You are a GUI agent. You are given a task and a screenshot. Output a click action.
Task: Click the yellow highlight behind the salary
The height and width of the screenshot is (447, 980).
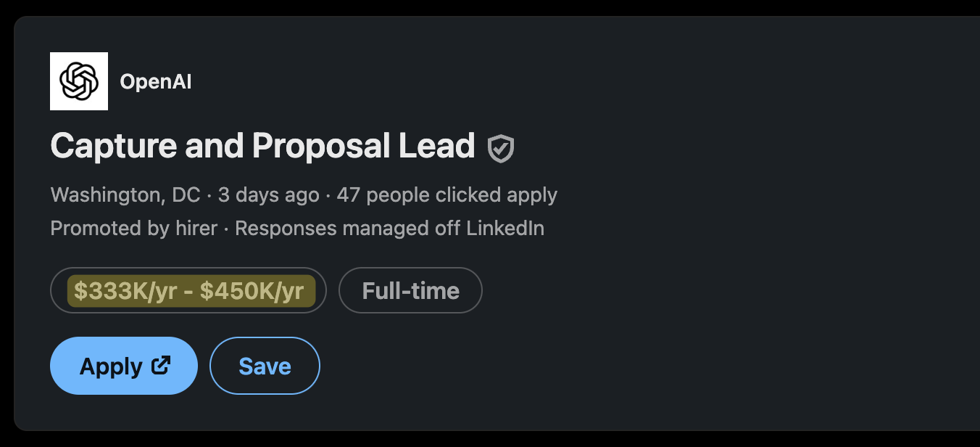[191, 291]
